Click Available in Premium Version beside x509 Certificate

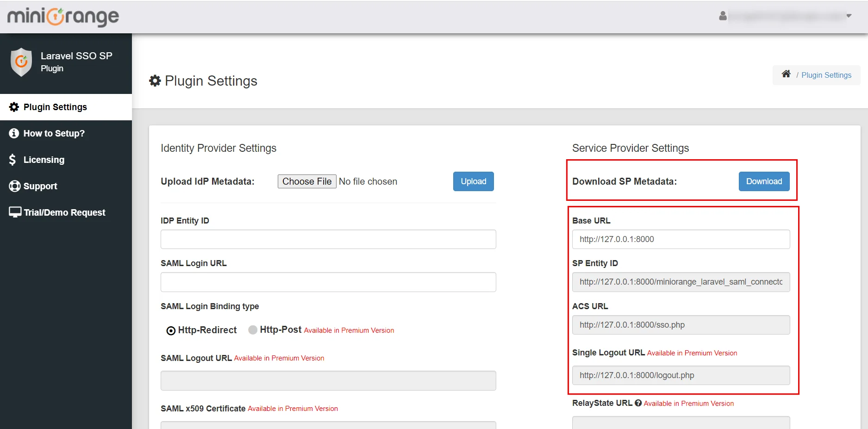(293, 409)
